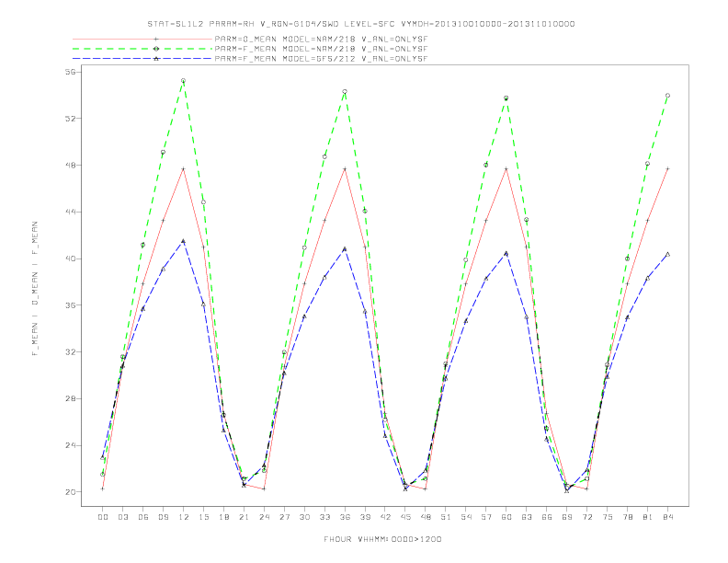
Task: Click red observed plus marker at hour 00
Action: pyautogui.click(x=103, y=488)
